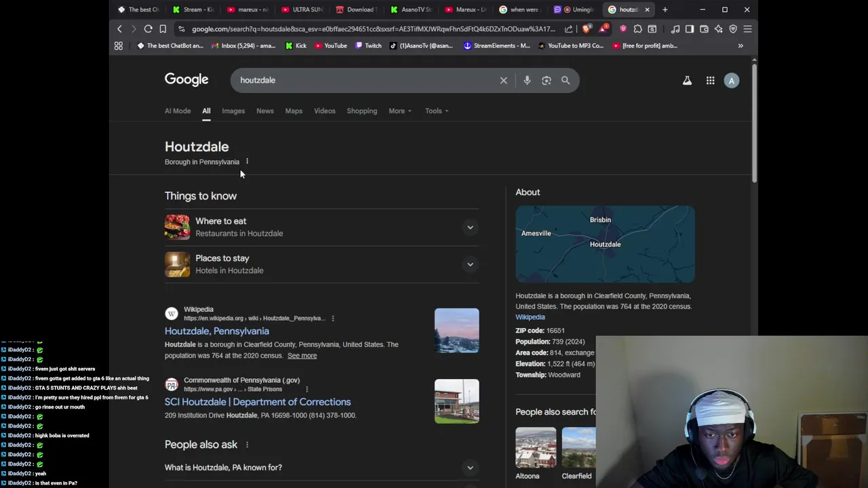The image size is (868, 488).
Task: Open Kick bookmark in bookmarks bar
Action: (296, 46)
